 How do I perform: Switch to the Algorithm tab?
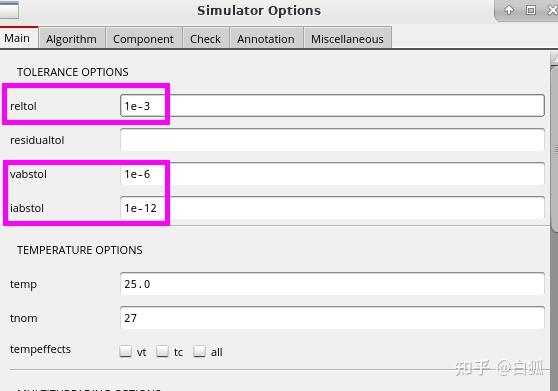point(72,38)
